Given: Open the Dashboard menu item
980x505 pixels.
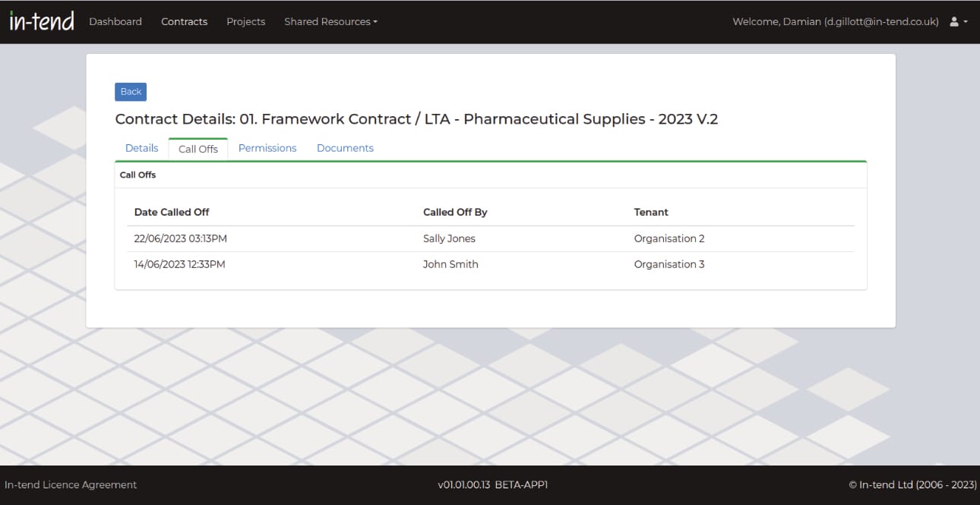Looking at the screenshot, I should [x=115, y=22].
